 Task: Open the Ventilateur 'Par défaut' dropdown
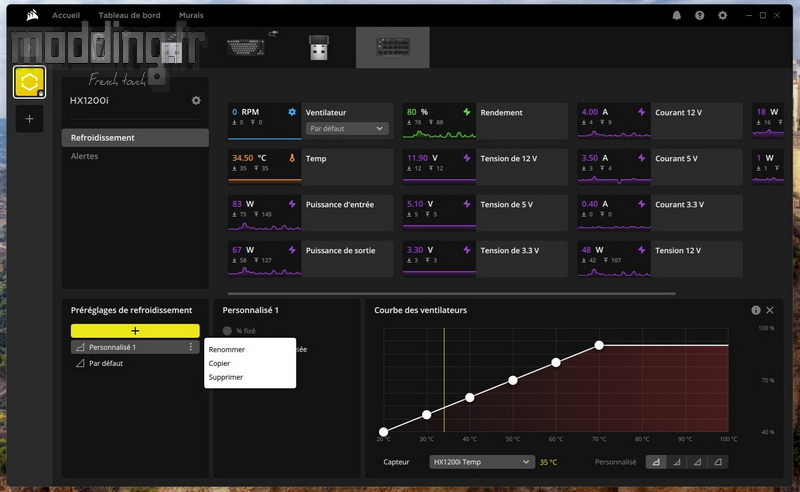click(x=347, y=129)
